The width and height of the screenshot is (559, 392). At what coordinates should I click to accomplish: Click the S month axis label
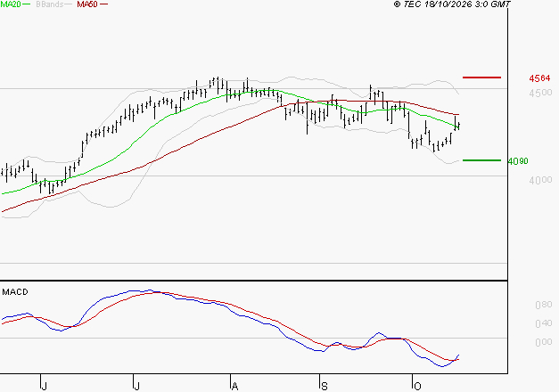(x=324, y=387)
